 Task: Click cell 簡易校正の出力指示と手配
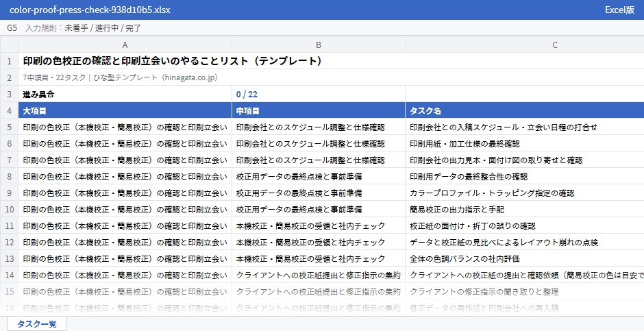(x=525, y=210)
